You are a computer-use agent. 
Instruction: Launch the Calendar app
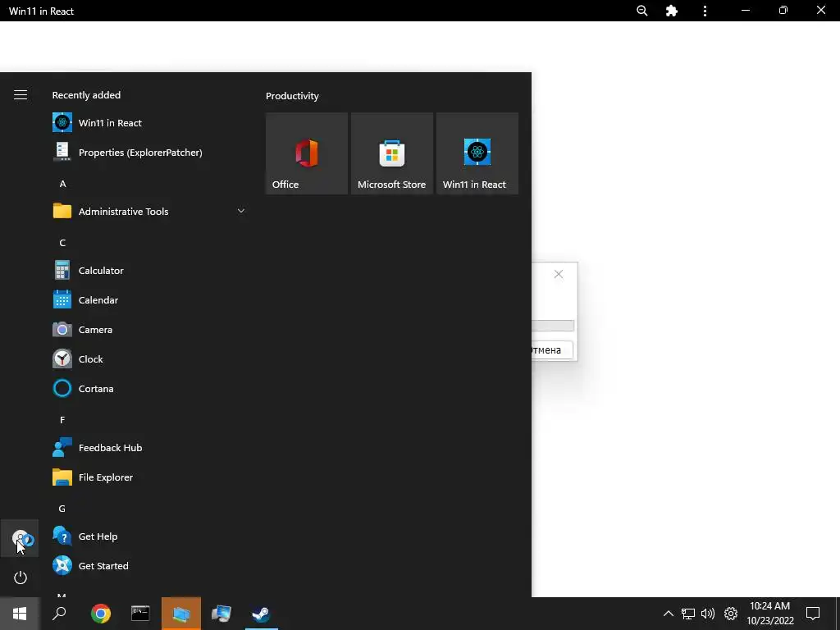pyautogui.click(x=149, y=300)
